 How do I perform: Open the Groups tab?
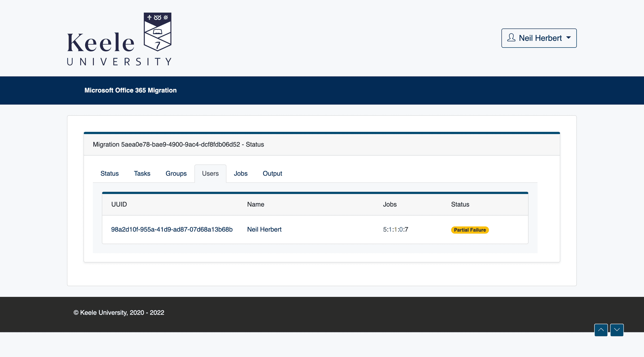tap(176, 173)
